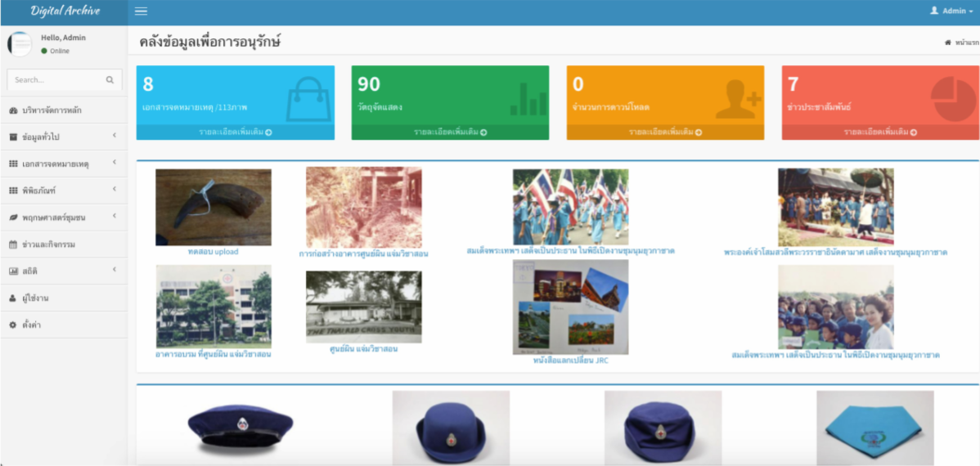
Task: Expand the ข้อมูลทั่วไป sidebar menu
Action: tap(63, 137)
